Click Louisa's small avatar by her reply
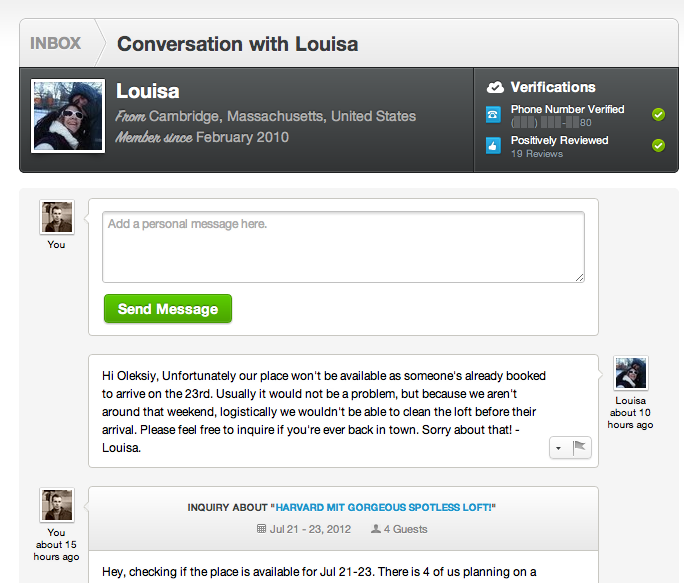This screenshot has height=583, width=684. 630,373
